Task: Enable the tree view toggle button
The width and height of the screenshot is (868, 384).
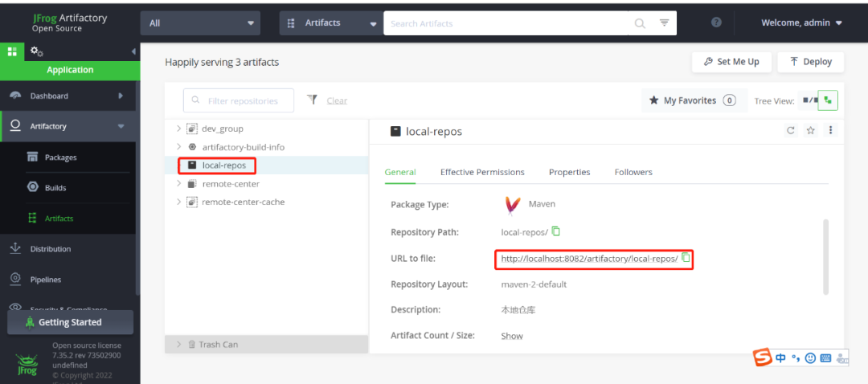Action: click(x=828, y=100)
